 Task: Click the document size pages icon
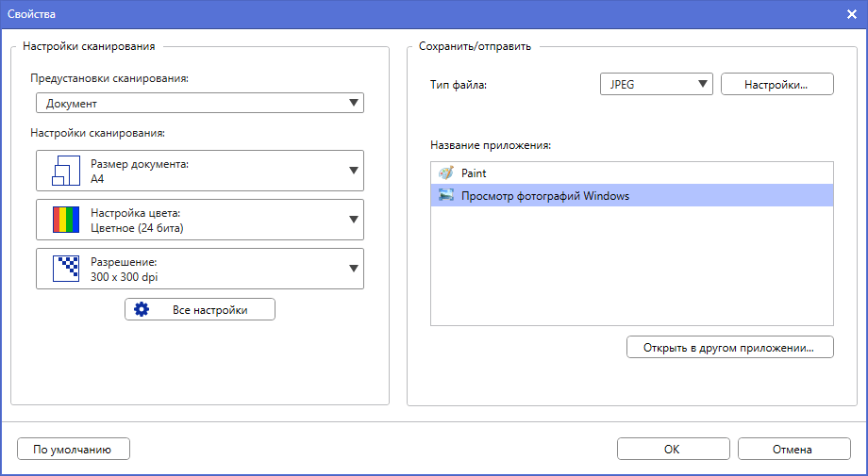[x=67, y=171]
